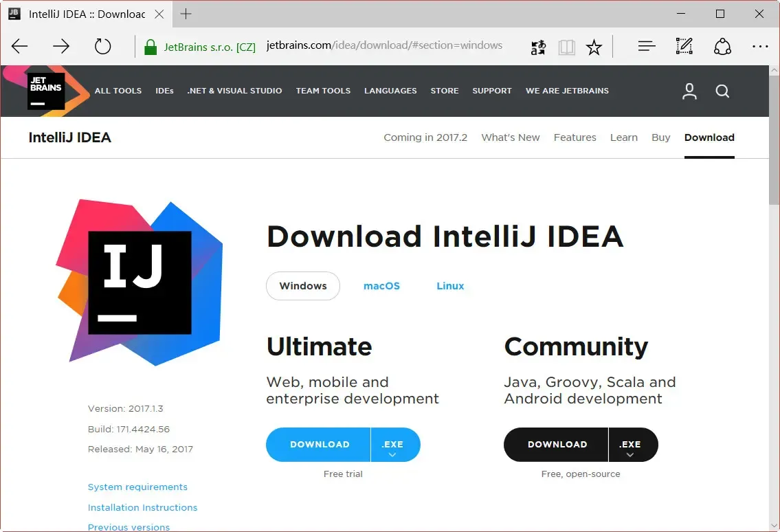
Task: Click Released: May 16, 2017 text
Action: coord(140,449)
